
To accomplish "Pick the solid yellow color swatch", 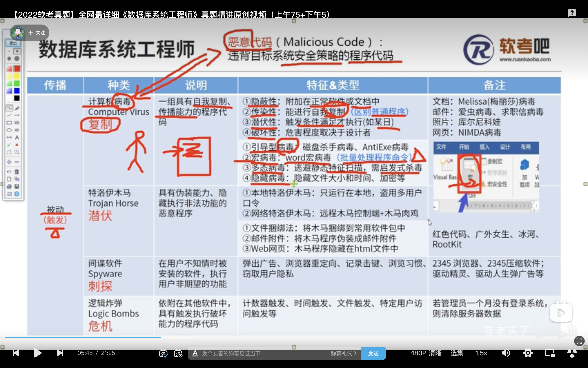I will (17, 76).
